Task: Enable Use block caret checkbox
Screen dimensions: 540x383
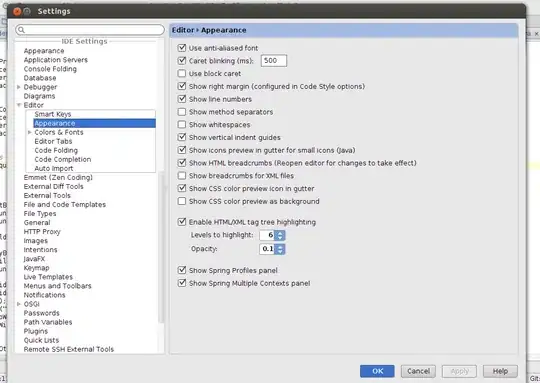Action: pos(181,73)
